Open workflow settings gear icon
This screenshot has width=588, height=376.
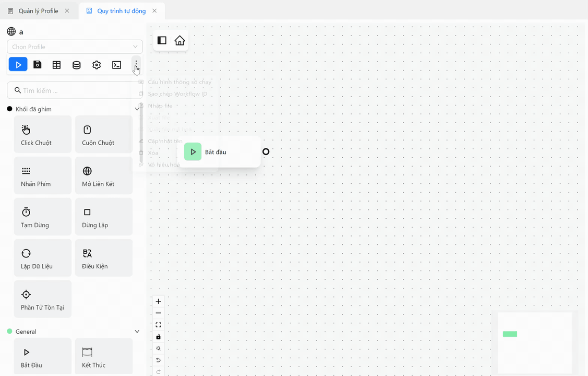[97, 65]
